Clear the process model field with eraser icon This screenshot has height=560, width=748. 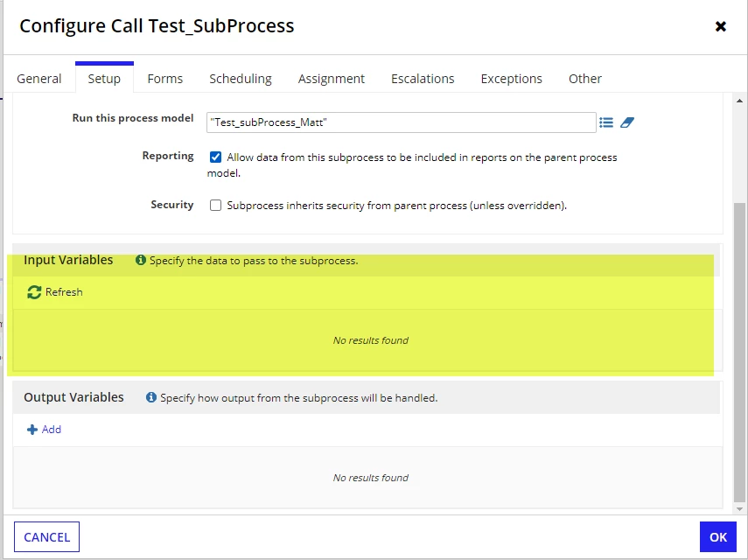click(626, 122)
